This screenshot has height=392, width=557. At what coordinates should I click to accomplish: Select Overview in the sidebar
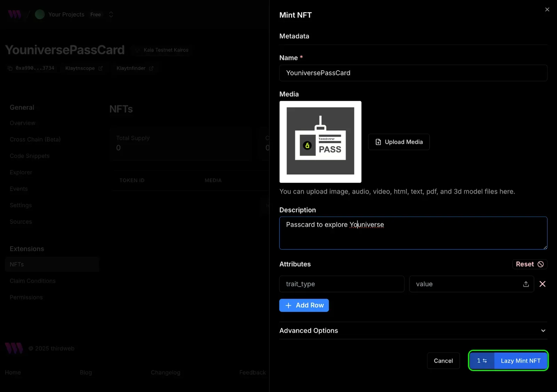pyautogui.click(x=23, y=123)
